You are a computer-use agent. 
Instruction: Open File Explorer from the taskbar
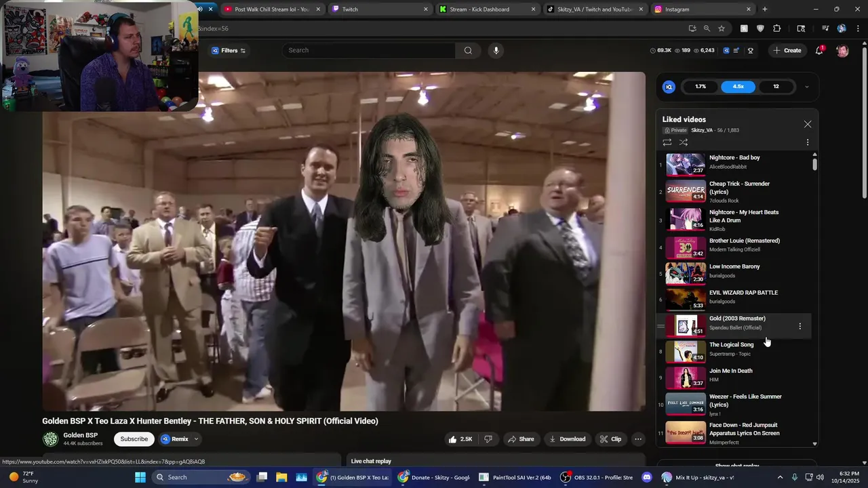coord(281,477)
